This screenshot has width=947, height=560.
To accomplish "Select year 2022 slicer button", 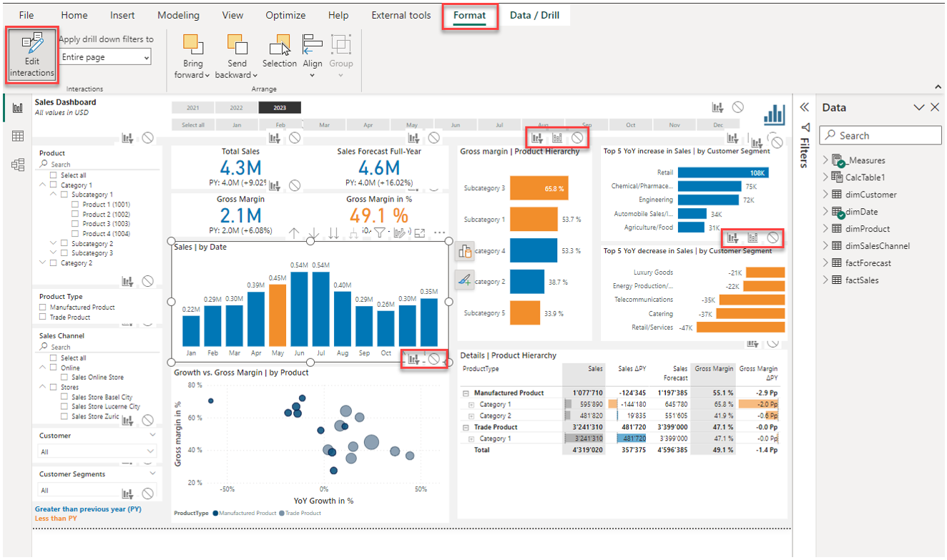I will pos(236,108).
